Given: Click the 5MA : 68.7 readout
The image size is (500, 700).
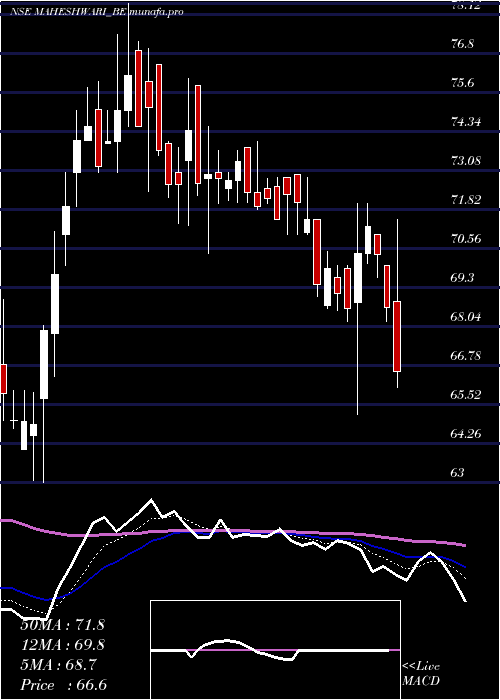Looking at the screenshot, I should [x=58, y=665].
